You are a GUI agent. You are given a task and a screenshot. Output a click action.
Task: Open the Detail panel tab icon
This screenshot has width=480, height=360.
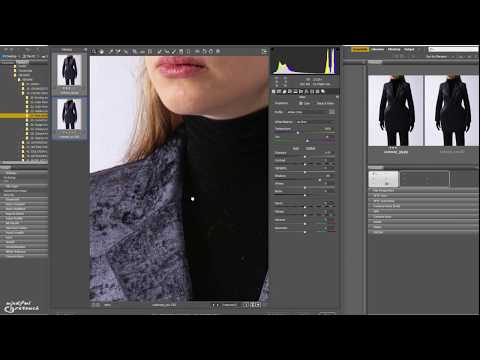click(x=284, y=91)
